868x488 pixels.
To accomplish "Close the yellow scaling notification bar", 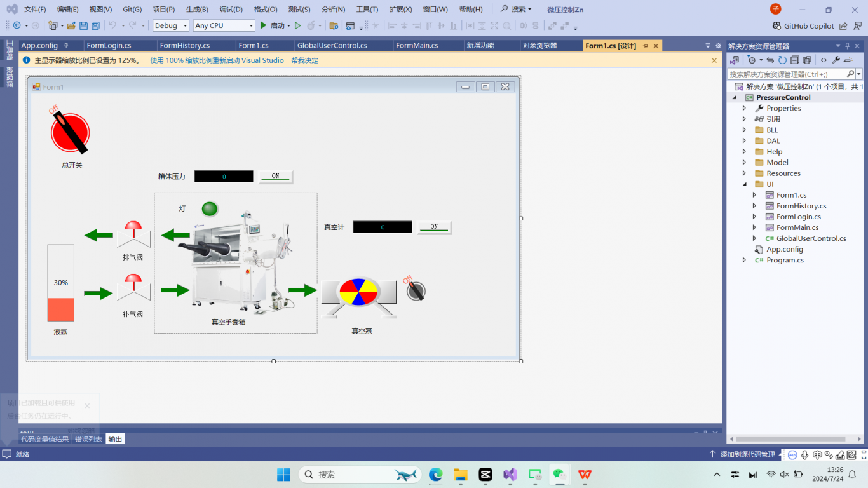I will [x=714, y=60].
